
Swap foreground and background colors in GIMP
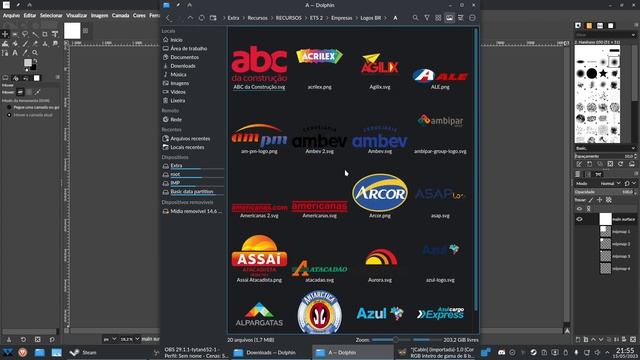[35, 60]
